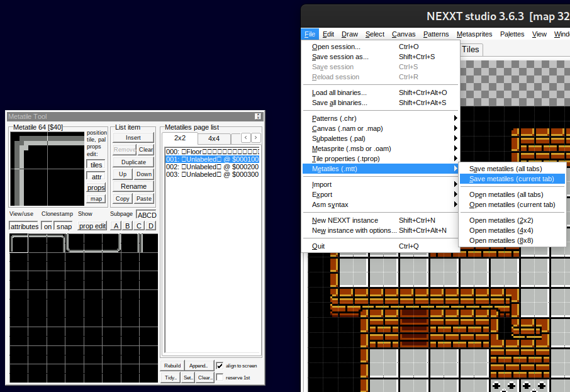The width and height of the screenshot is (570, 392).
Task: Open the Metasprites menu
Action: click(x=474, y=34)
